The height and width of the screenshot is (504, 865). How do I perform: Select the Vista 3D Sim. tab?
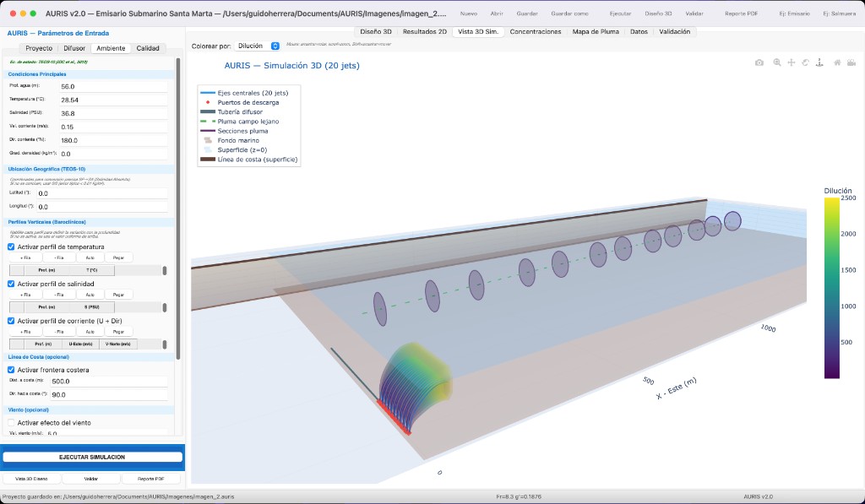point(478,32)
